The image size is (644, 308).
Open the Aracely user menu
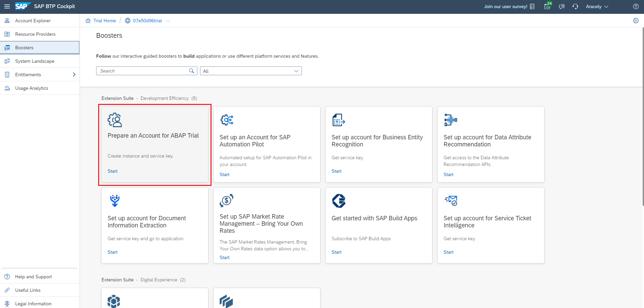pyautogui.click(x=597, y=6)
